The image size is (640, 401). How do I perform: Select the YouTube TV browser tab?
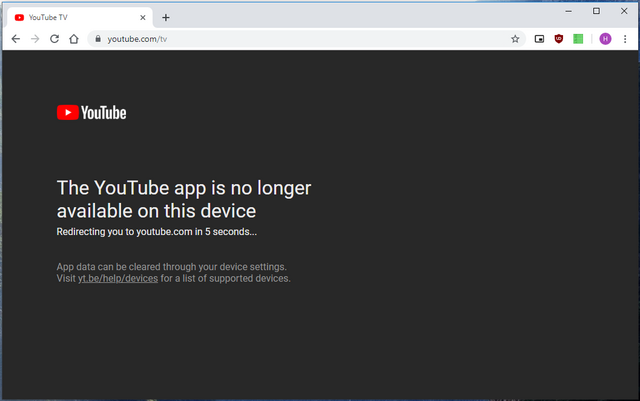pos(80,18)
